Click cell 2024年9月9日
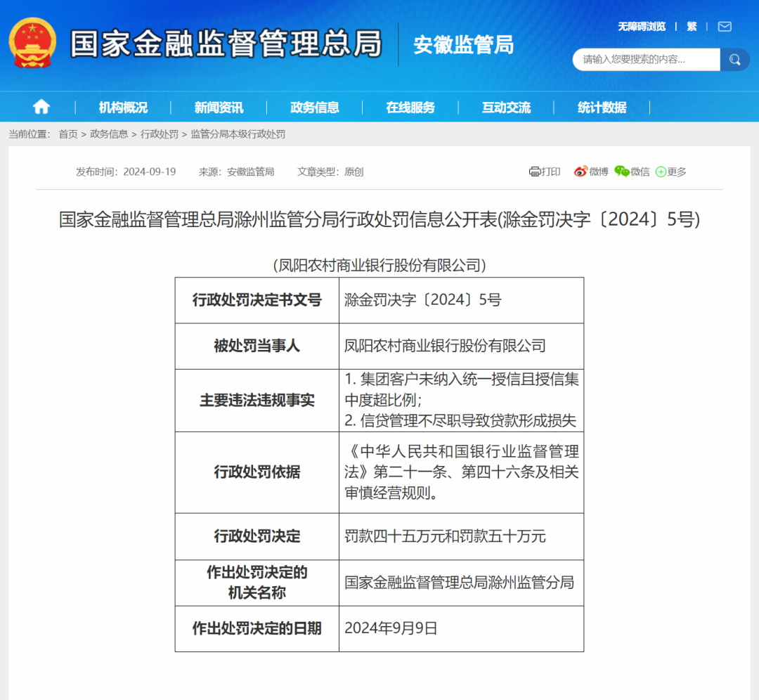Image resolution: width=759 pixels, height=700 pixels. point(461,628)
